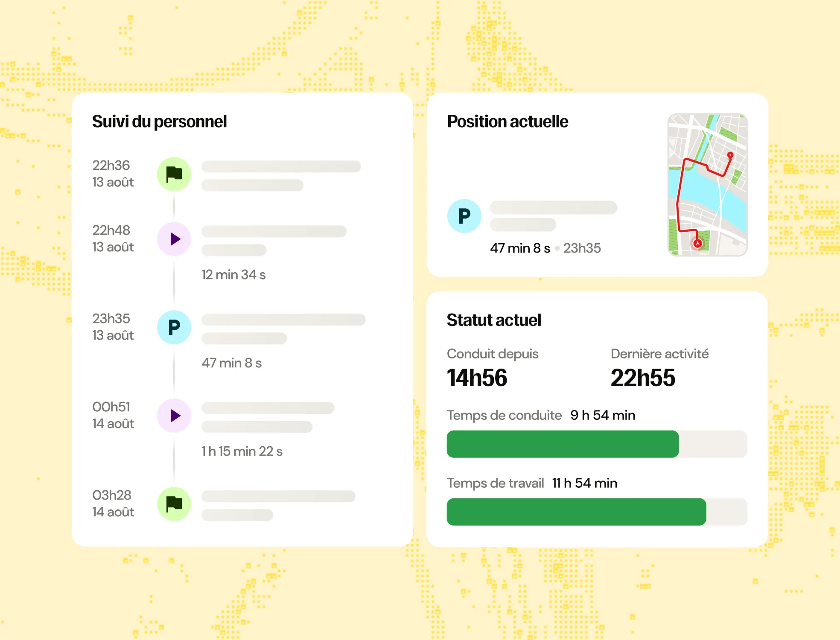Click the 23h35 time in Position actuelle

tap(582, 248)
